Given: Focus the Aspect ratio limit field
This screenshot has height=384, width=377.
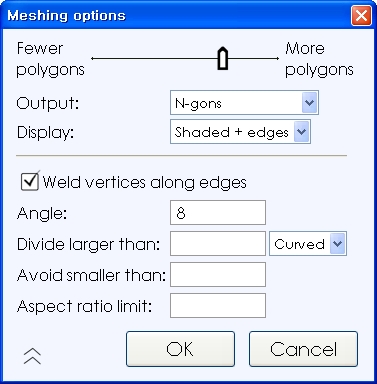Looking at the screenshot, I should tap(218, 305).
